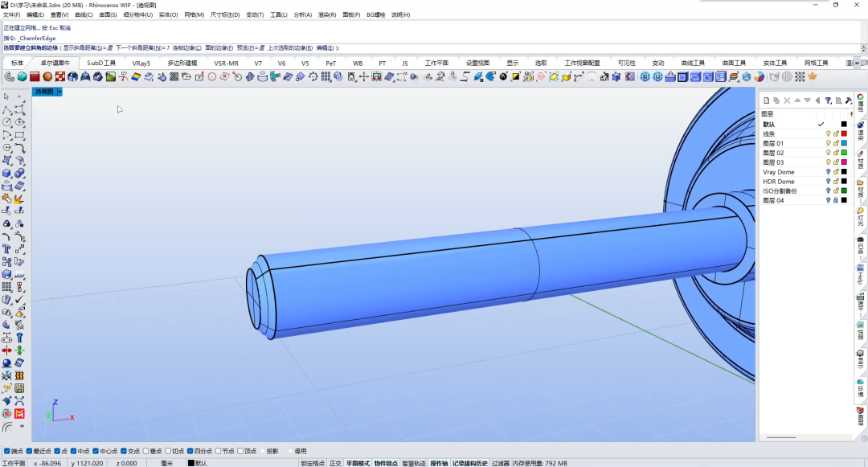Click the 连锁边缘(C) command option

(187, 48)
